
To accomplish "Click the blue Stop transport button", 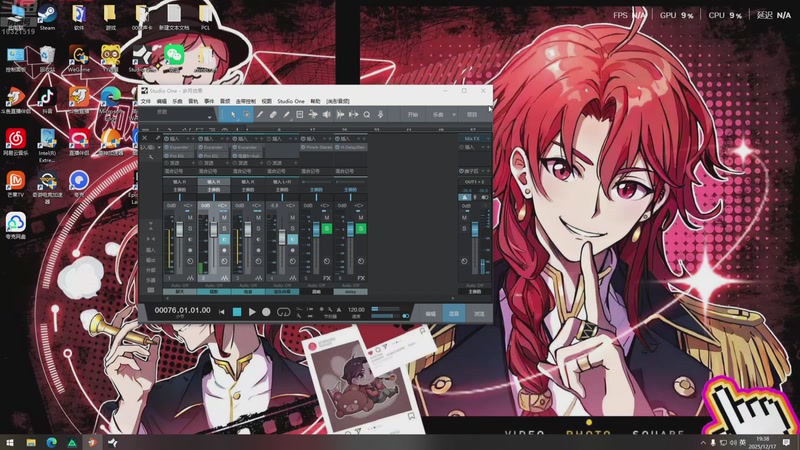I will pyautogui.click(x=237, y=312).
